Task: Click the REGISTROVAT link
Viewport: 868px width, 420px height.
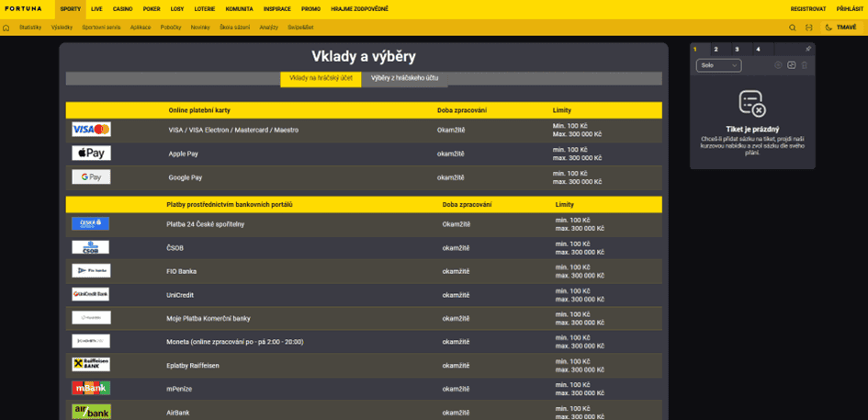Action: click(808, 9)
